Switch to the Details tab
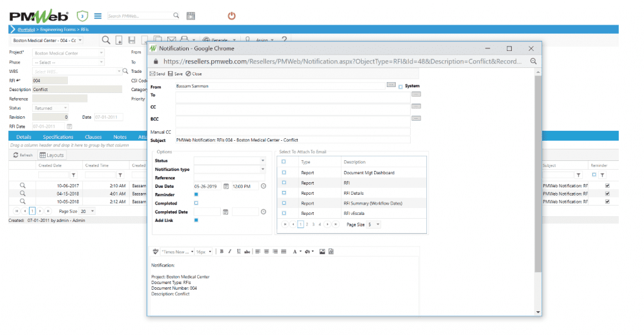The image size is (644, 335). 23,137
